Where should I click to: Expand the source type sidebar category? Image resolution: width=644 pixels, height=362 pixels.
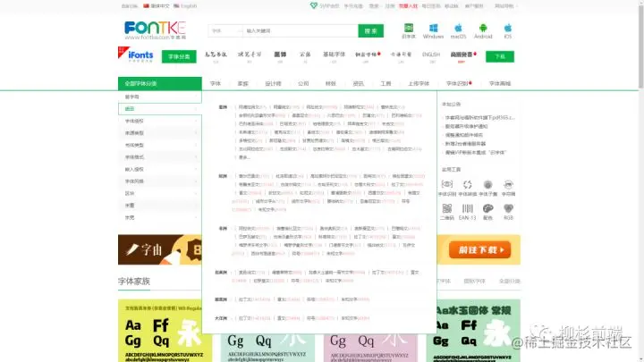point(160,133)
